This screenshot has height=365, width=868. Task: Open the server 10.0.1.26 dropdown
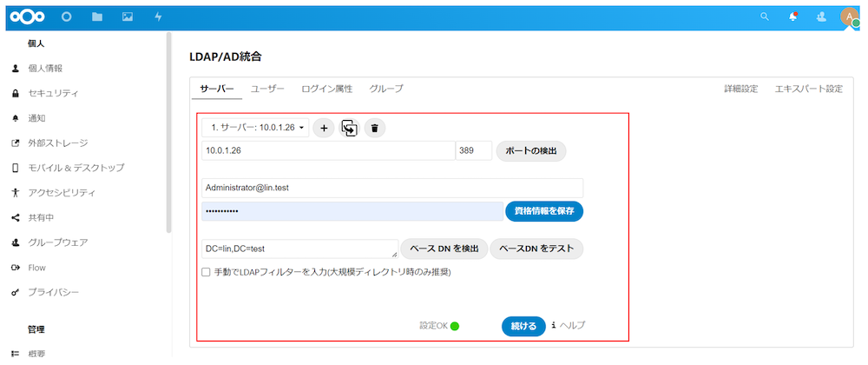(x=255, y=128)
